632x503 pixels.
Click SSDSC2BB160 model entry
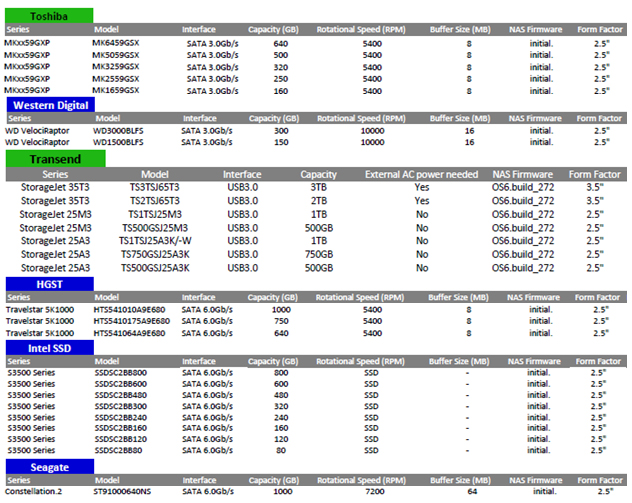(121, 428)
